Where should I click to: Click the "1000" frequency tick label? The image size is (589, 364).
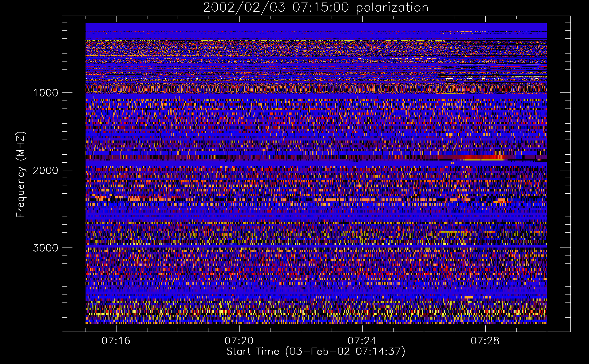46,93
